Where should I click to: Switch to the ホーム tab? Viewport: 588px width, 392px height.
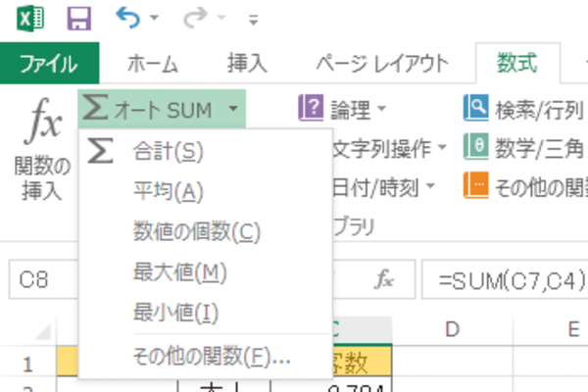point(152,63)
